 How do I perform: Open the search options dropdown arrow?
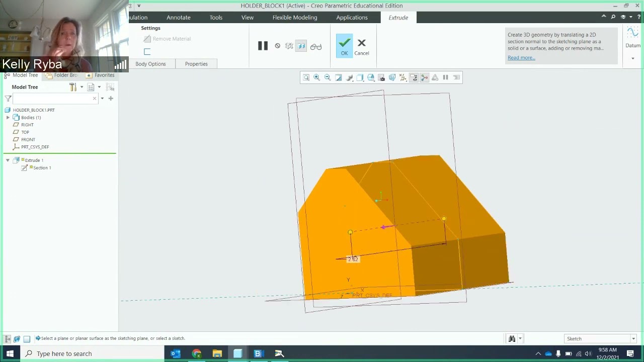(102, 99)
